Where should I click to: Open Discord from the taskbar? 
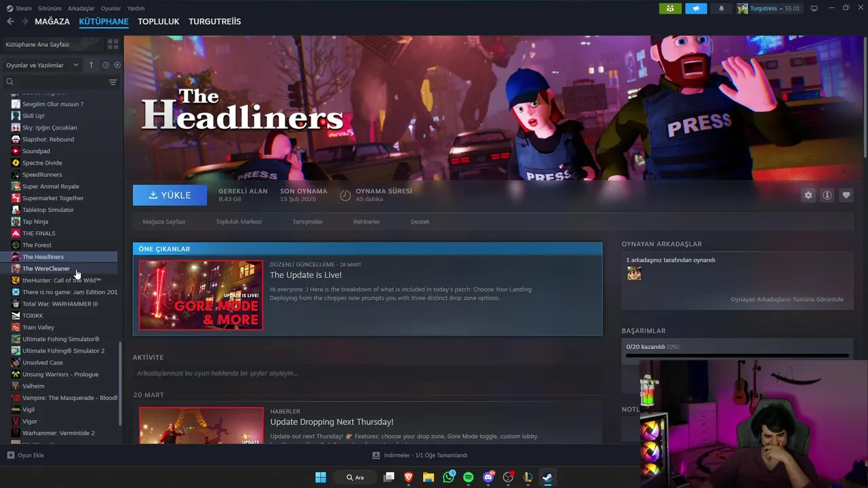[488, 477]
